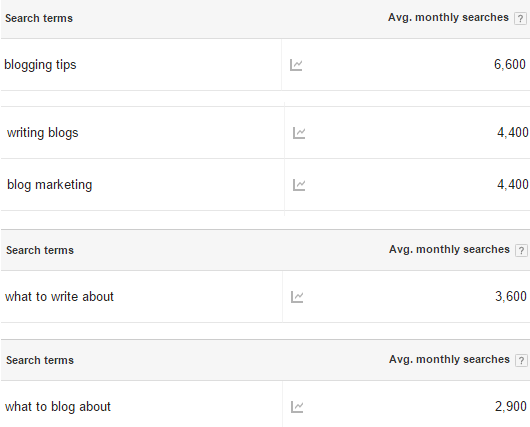Click the 6,600 monthly searches value
530x427 pixels.
click(510, 64)
